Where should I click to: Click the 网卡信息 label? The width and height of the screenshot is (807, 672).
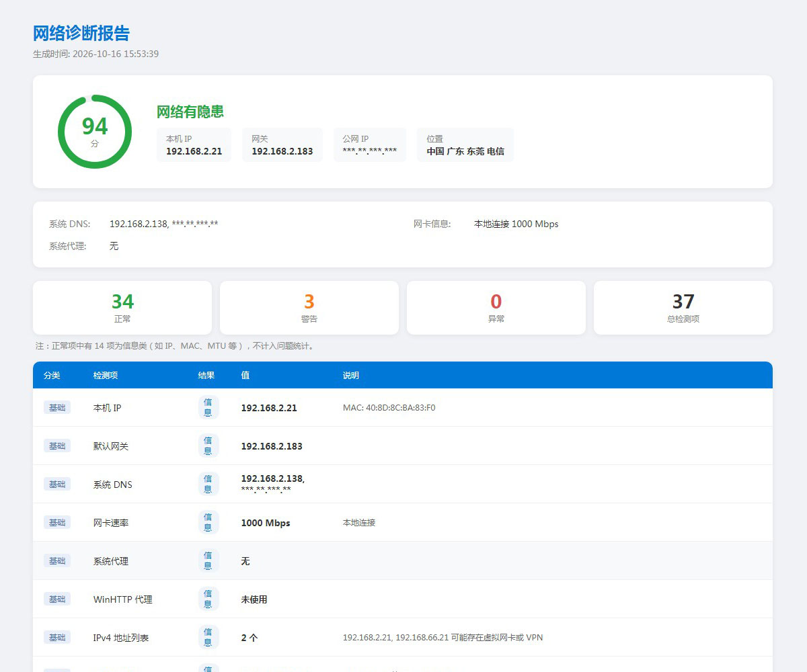tap(432, 224)
